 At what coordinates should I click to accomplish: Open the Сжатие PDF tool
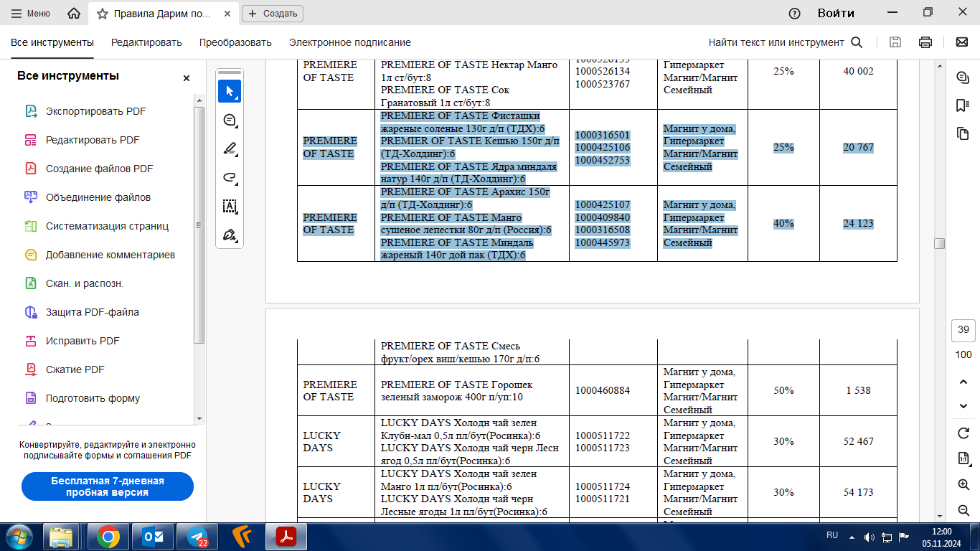coord(75,369)
